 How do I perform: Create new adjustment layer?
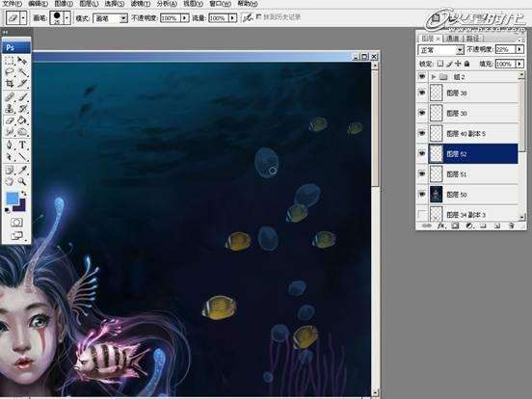click(x=469, y=226)
